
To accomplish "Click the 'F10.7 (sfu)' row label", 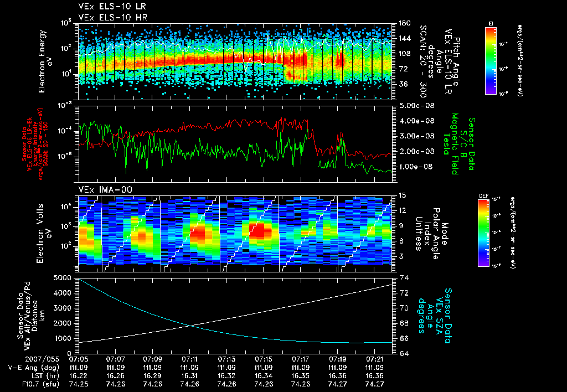I will click(40, 384).
